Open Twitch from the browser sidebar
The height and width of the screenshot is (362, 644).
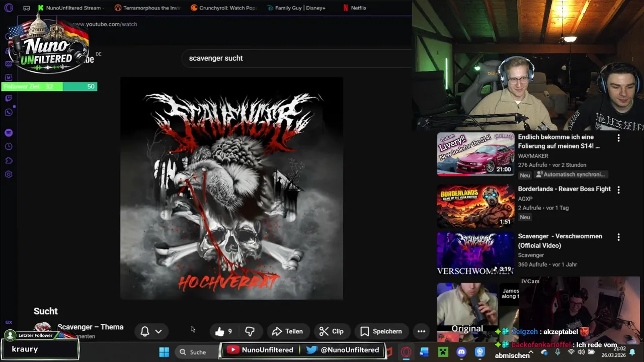(9, 98)
